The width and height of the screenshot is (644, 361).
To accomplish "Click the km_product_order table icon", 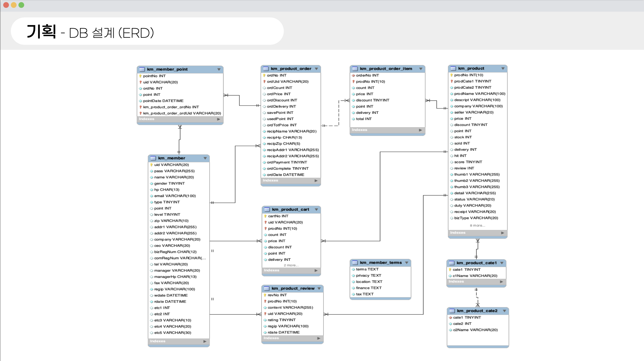I will [x=266, y=69].
